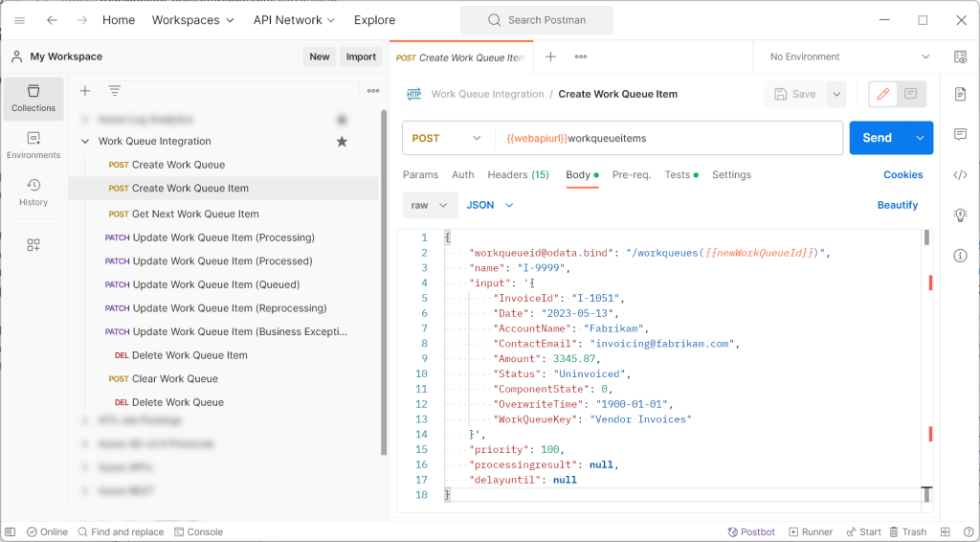Open the POST method dropdown
This screenshot has height=542, width=980.
point(447,138)
